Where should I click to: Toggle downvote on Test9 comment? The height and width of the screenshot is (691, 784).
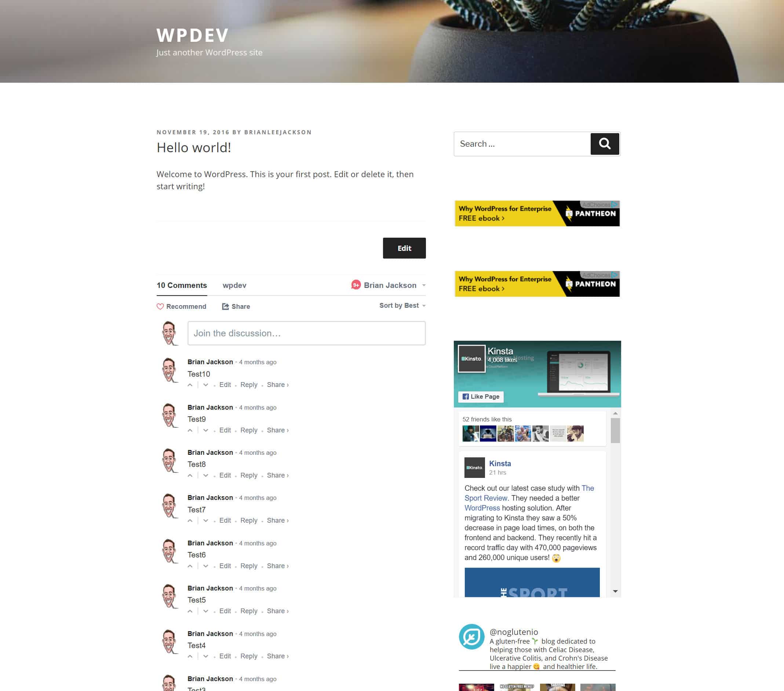[x=205, y=430]
